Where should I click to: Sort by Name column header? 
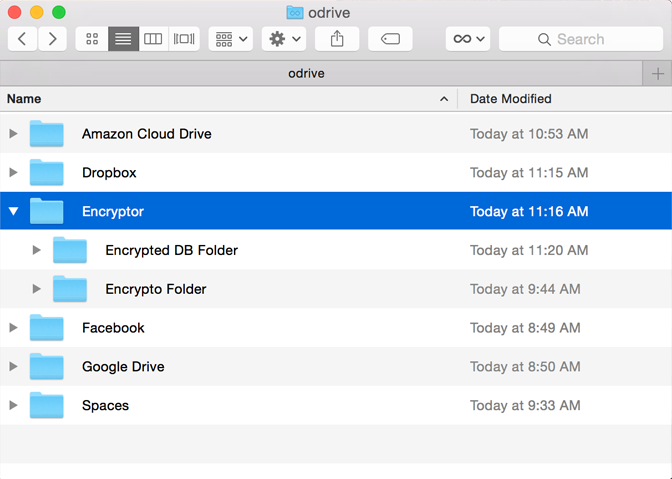point(220,99)
